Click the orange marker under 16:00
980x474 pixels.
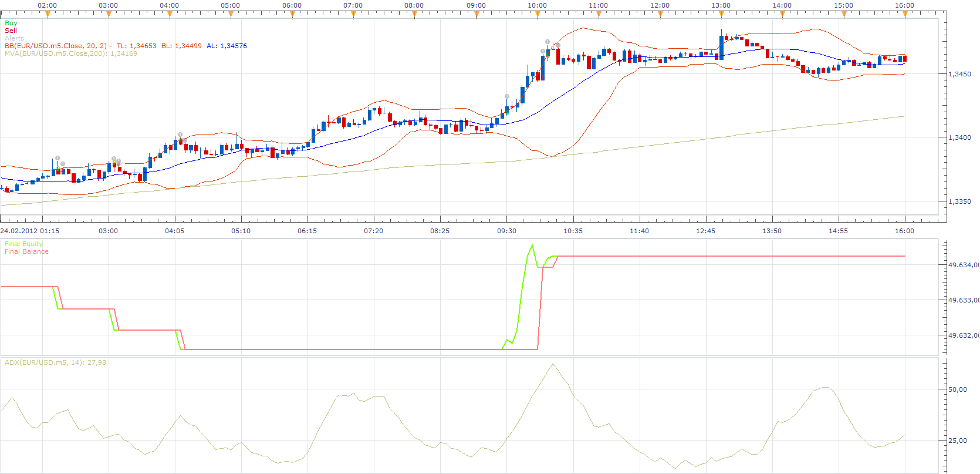coord(905,15)
